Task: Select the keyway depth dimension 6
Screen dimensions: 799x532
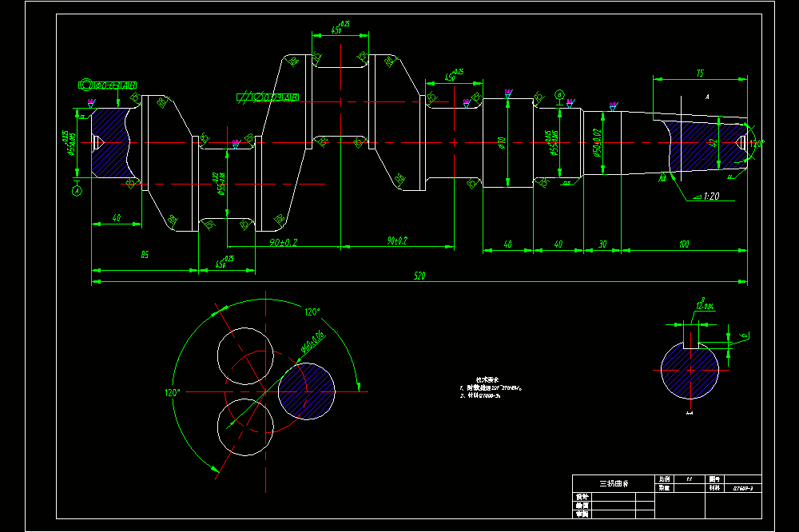Action: point(743,335)
